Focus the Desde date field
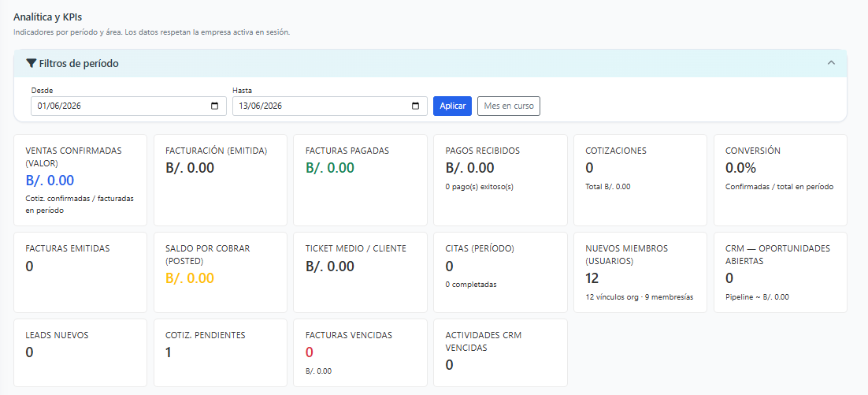The height and width of the screenshot is (395, 868). [x=128, y=106]
